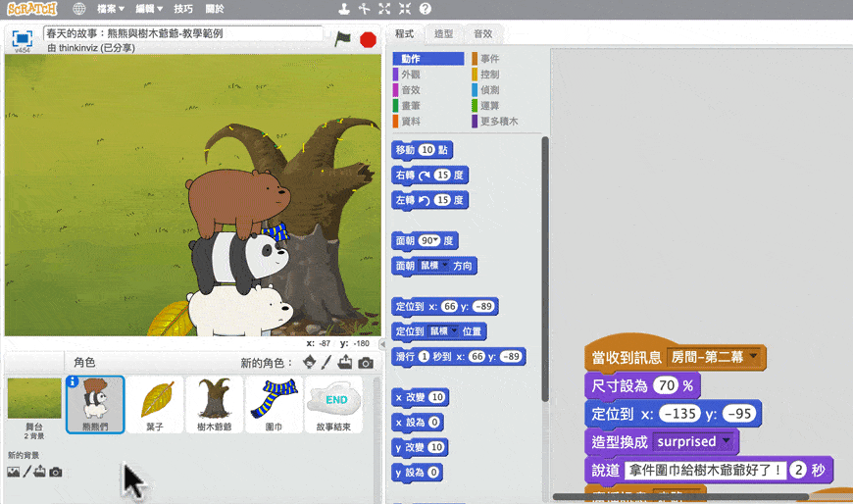Open the 檔案 menu
The height and width of the screenshot is (504, 853).
(x=111, y=9)
